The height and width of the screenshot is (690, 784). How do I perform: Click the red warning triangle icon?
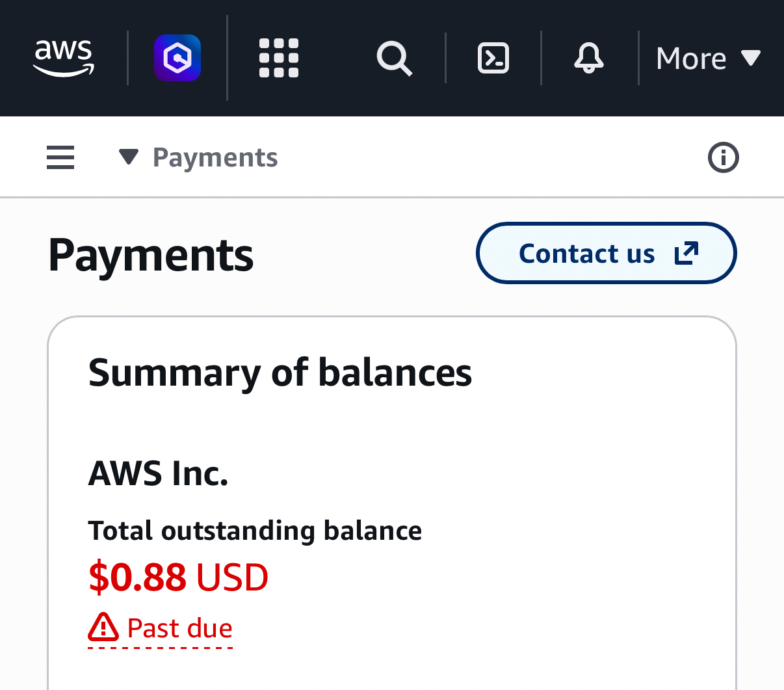pyautogui.click(x=103, y=628)
